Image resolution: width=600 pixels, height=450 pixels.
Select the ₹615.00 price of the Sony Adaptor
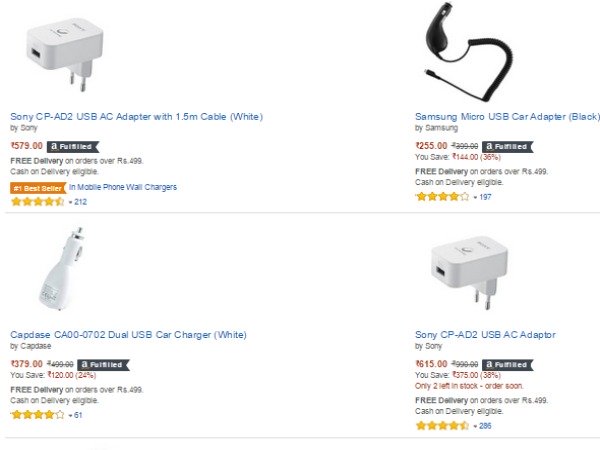coord(432,364)
